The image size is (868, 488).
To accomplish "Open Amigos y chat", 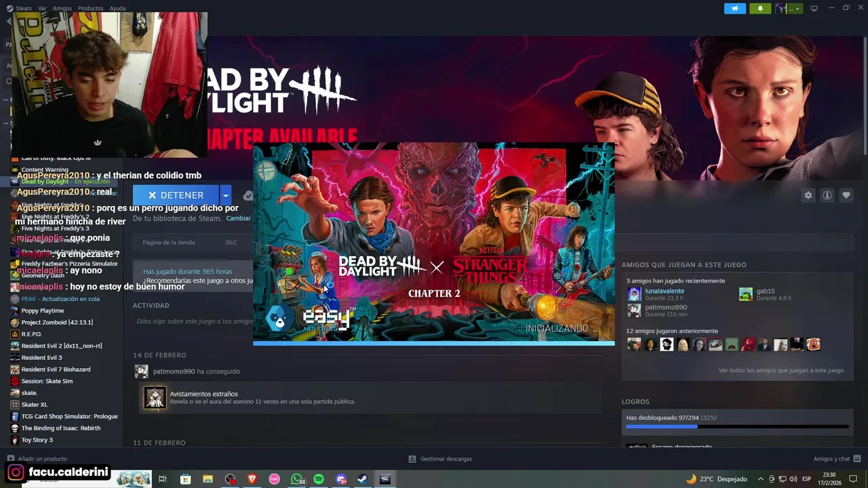I will pyautogui.click(x=837, y=459).
